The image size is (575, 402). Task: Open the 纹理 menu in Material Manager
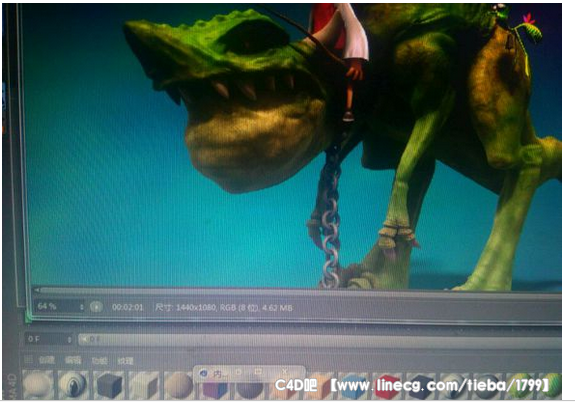point(125,361)
